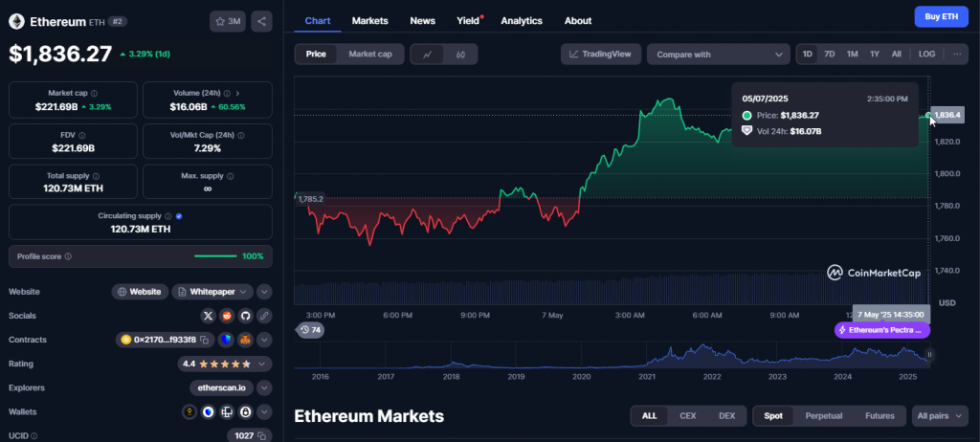Filter markets by DEX

[x=726, y=416]
